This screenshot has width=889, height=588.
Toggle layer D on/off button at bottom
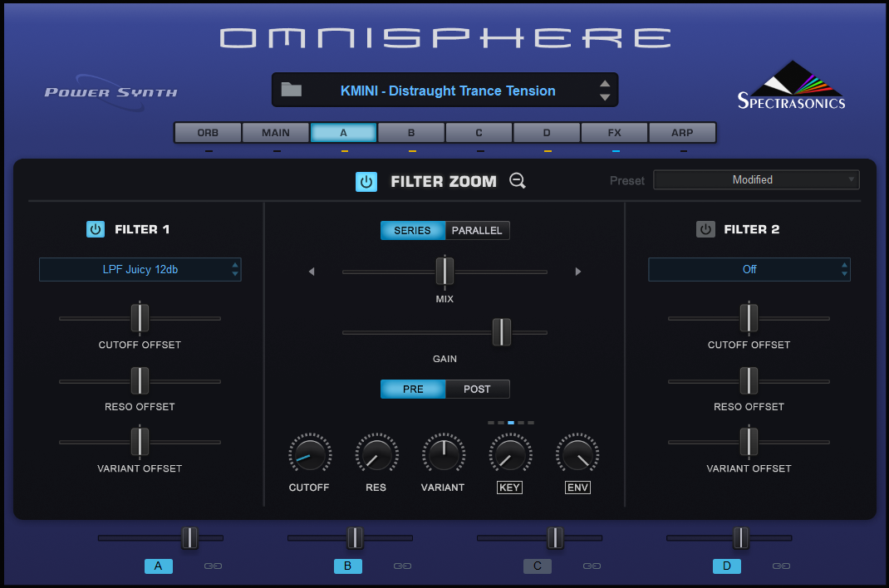pyautogui.click(x=727, y=566)
